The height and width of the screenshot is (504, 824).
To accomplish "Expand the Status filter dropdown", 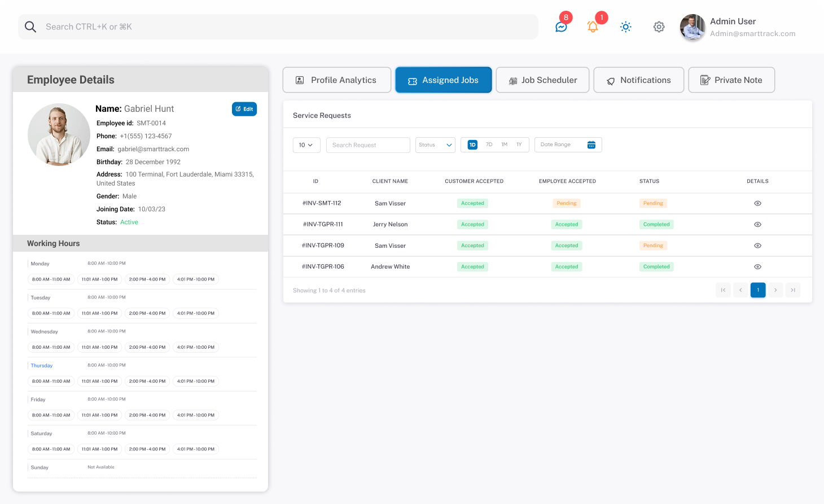I will (435, 145).
